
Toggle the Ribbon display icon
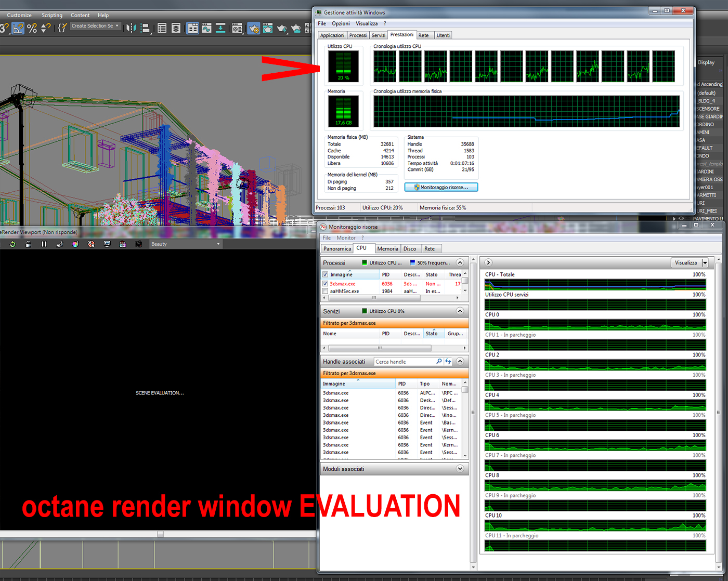point(193,28)
